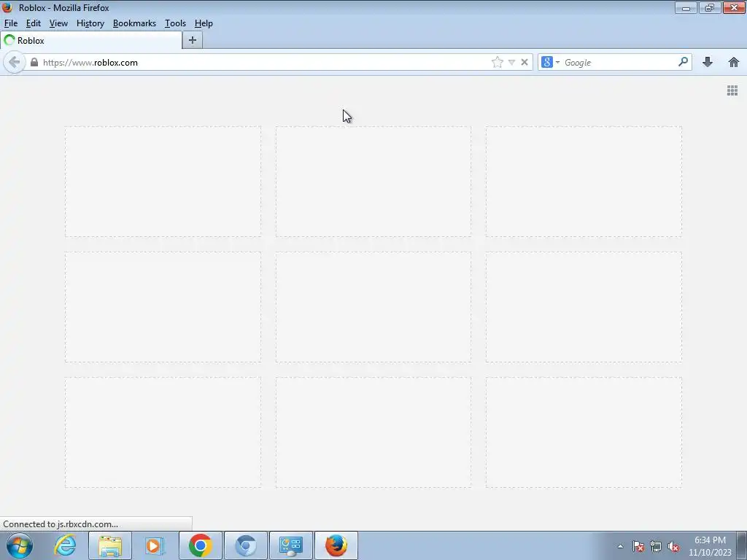Open the Bookmarks menu
747x560 pixels.
[x=134, y=23]
